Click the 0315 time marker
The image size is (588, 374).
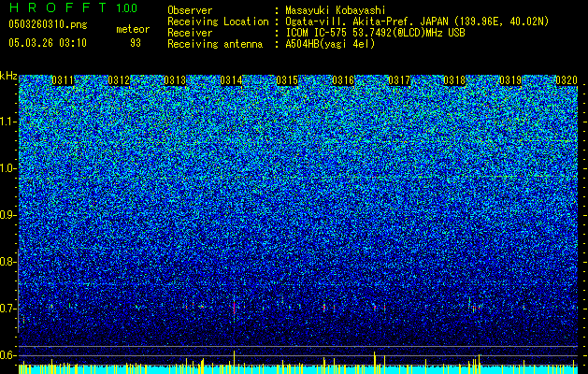point(287,80)
